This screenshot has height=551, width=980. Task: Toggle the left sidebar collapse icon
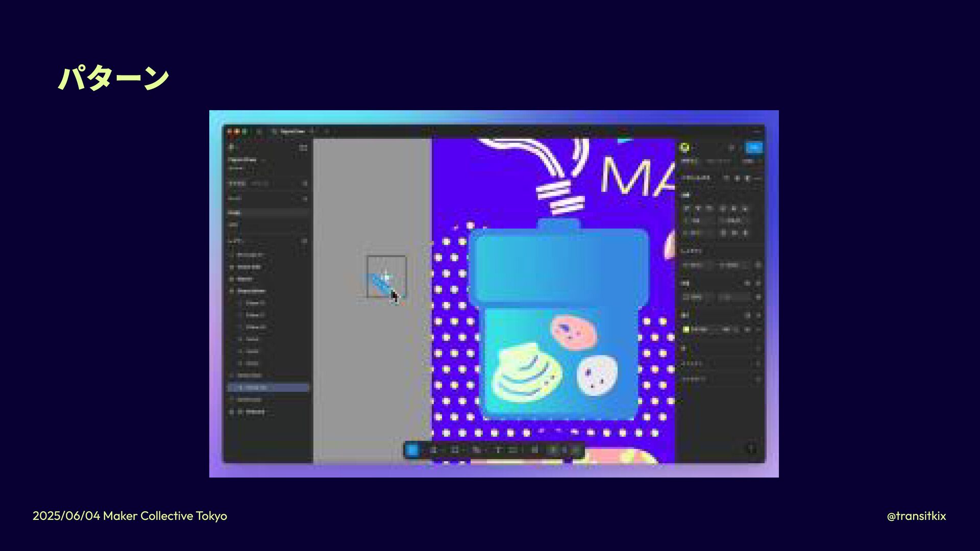pyautogui.click(x=303, y=147)
